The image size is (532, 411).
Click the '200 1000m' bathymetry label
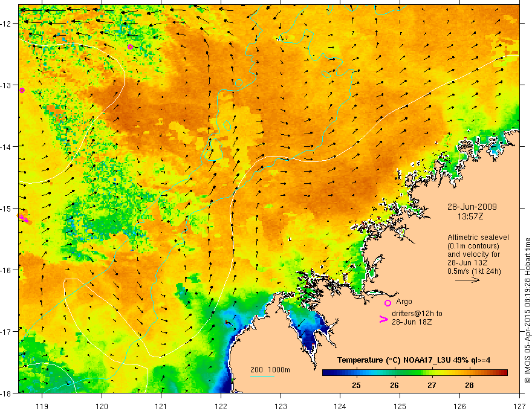point(270,370)
